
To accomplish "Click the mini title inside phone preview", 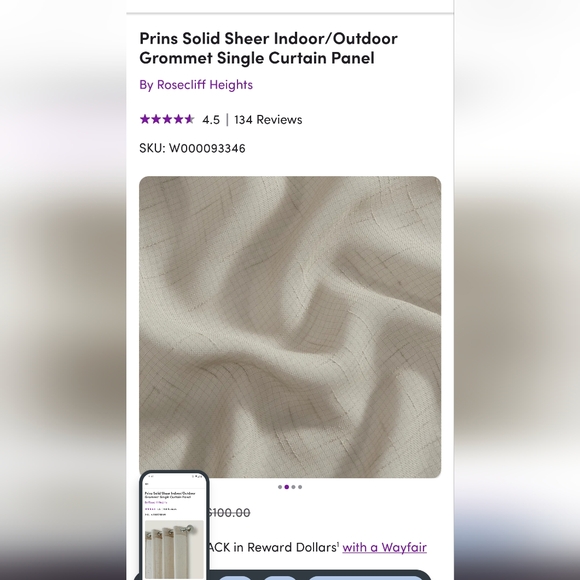I will (170, 495).
